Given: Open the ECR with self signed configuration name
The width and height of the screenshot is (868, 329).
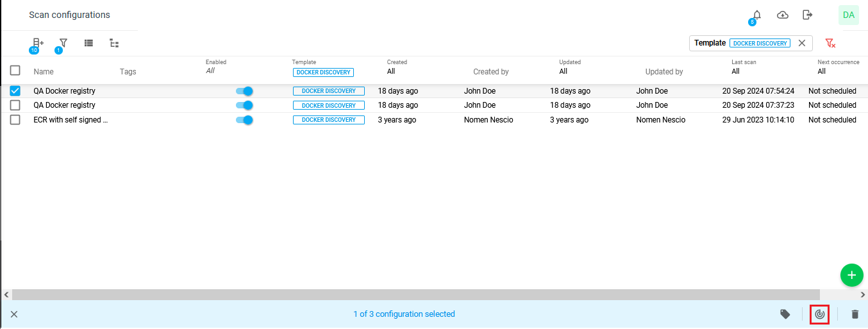Looking at the screenshot, I should [71, 120].
